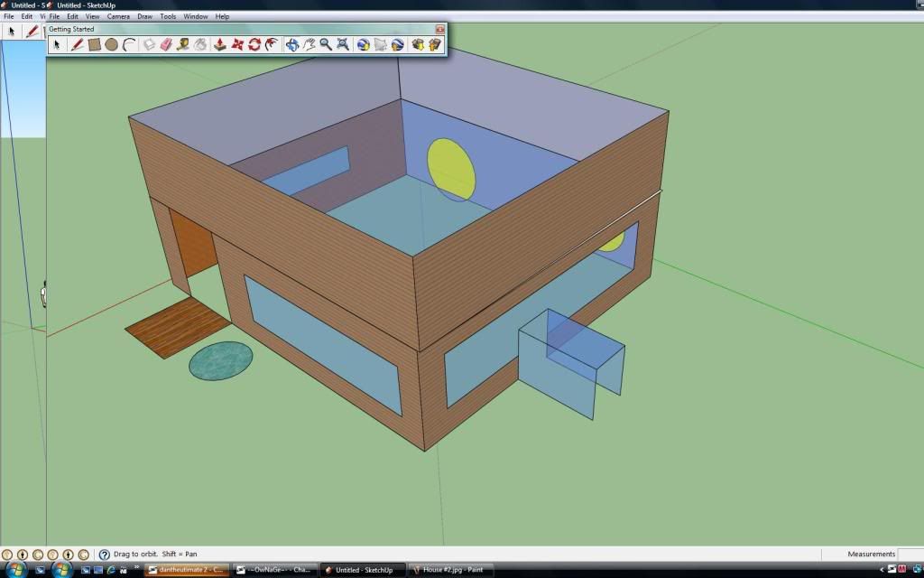Toggle Terrain icon in the toolbar
Image resolution: width=924 pixels, height=578 pixels.
tap(380, 44)
